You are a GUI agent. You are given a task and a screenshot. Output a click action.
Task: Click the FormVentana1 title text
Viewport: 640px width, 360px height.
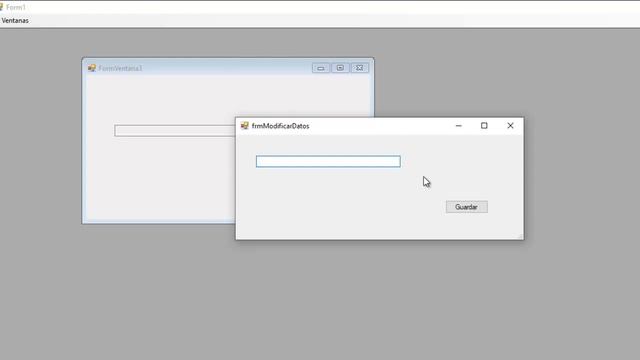(120, 68)
